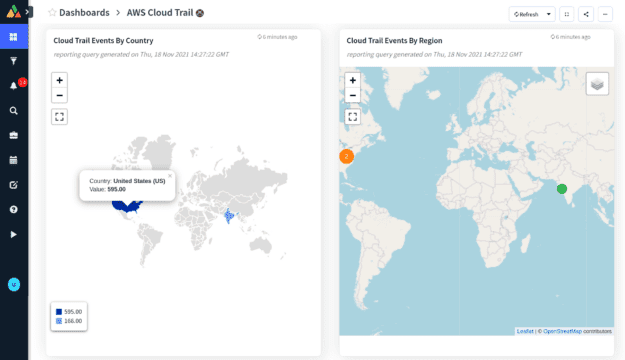
Task: Open the help question icon in sidebar
Action: (14, 209)
